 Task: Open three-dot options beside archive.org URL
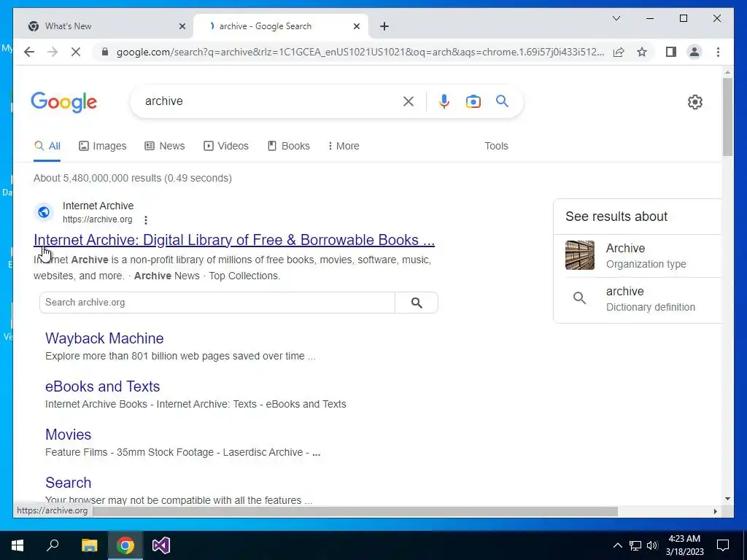[x=146, y=219]
